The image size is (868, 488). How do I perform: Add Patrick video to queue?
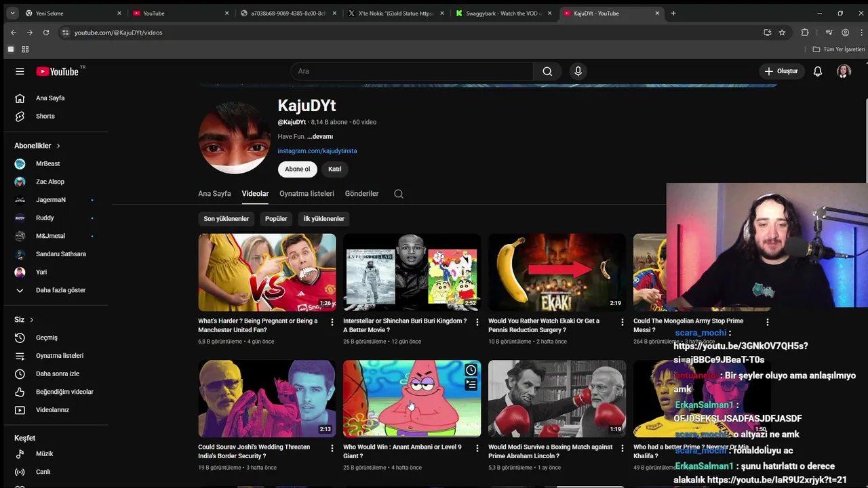tap(471, 385)
